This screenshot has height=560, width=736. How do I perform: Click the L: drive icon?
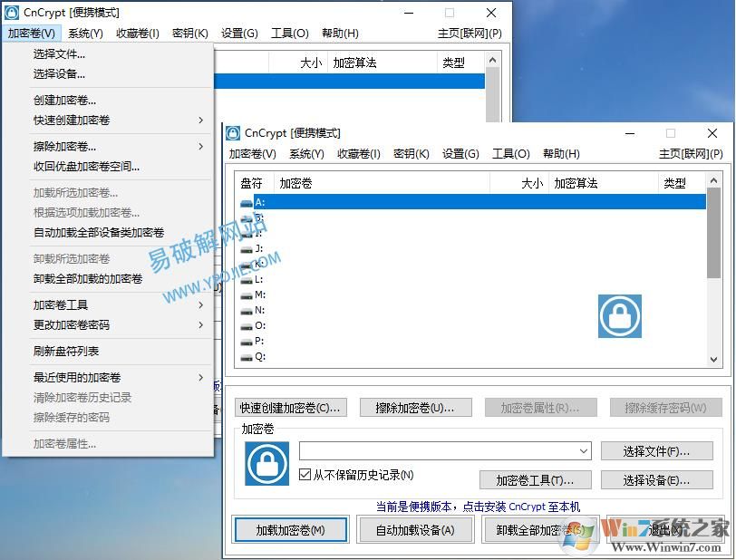click(245, 279)
